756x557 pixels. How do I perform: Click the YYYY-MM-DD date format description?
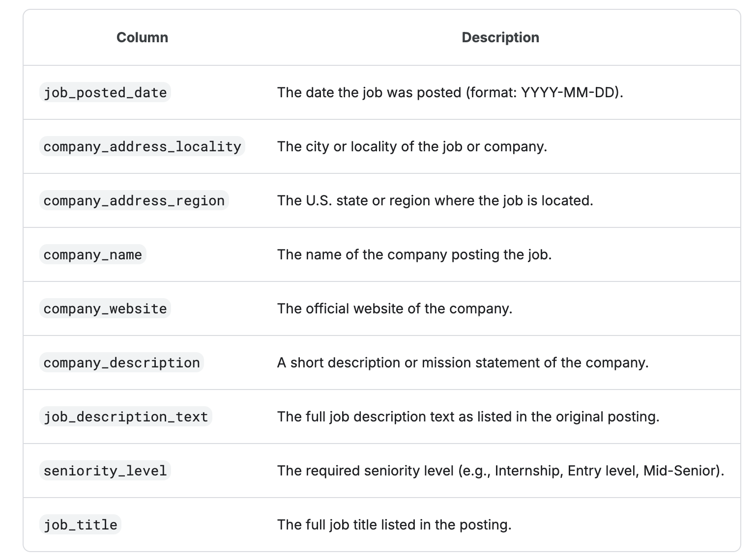click(450, 92)
